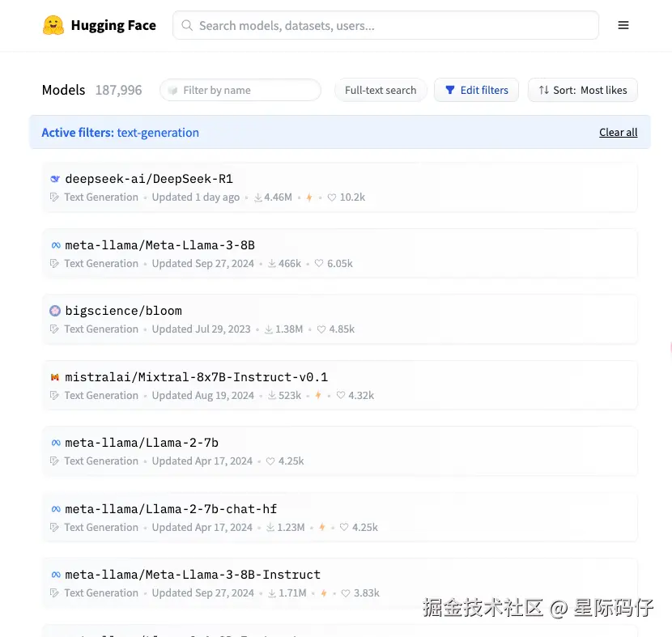Open the Sort: Most likes dropdown
Screen dimensions: 672x637
pyautogui.click(x=582, y=90)
